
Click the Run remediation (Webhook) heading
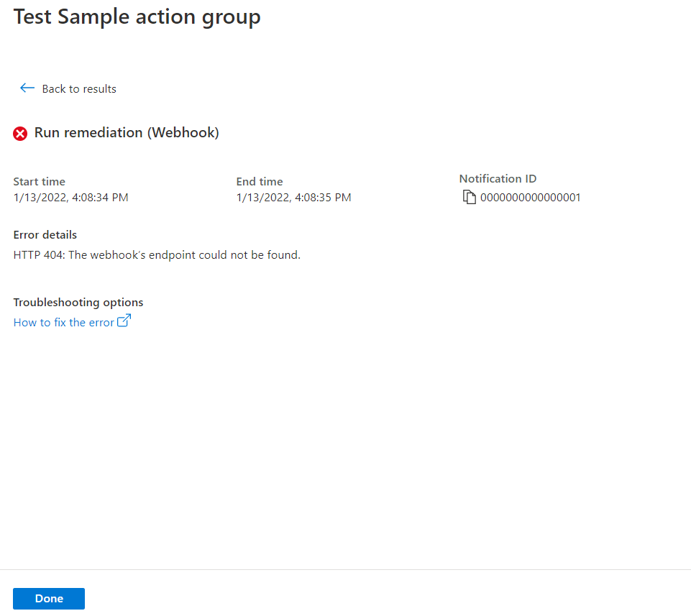point(127,133)
